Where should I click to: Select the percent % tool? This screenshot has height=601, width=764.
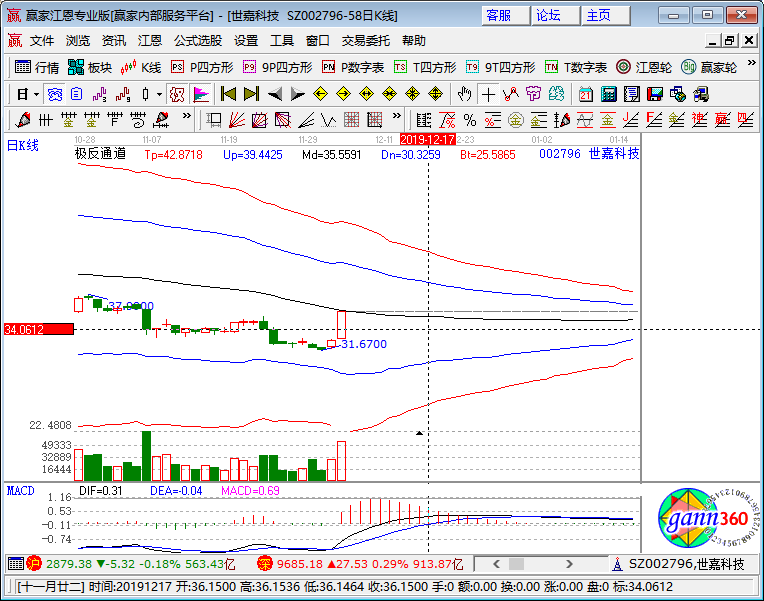(x=470, y=120)
